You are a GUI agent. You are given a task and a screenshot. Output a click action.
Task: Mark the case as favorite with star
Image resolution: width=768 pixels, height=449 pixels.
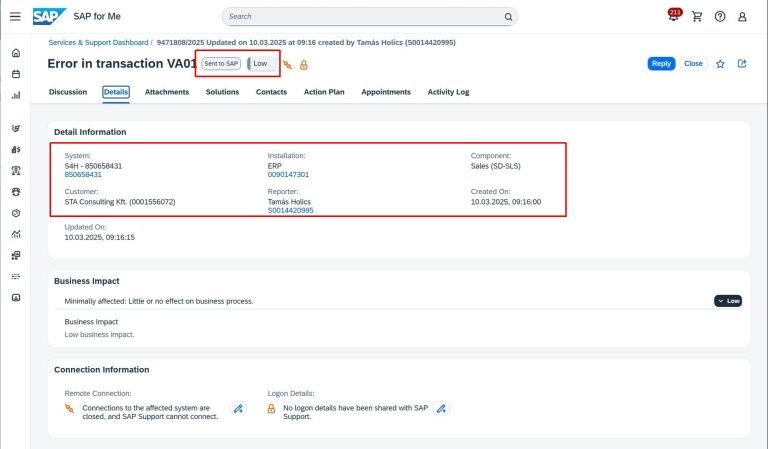720,64
